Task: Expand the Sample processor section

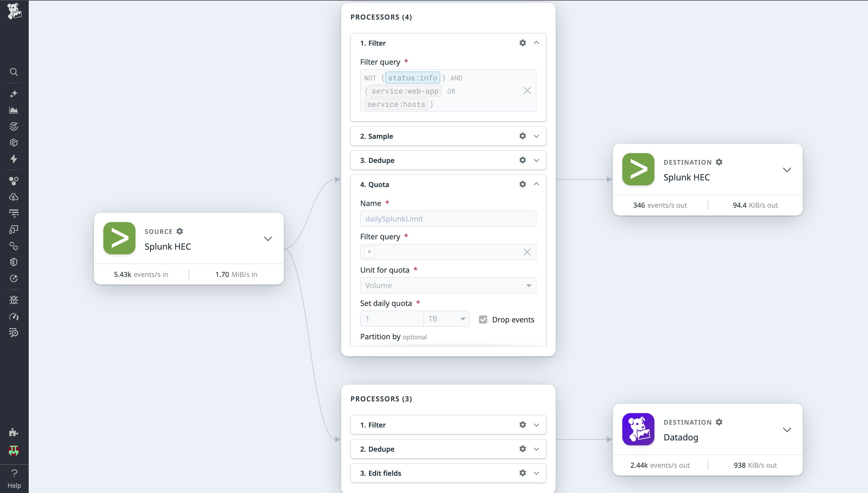Action: pos(537,136)
